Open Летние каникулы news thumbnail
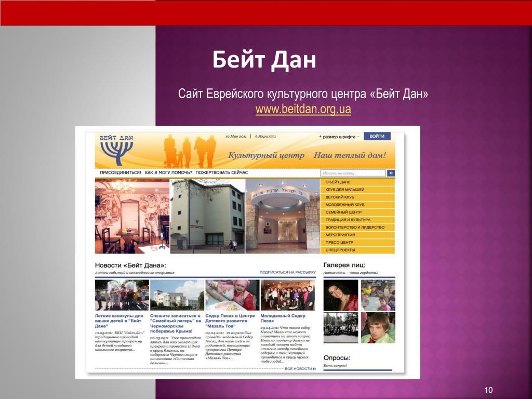532x399 pixels. pyautogui.click(x=122, y=295)
